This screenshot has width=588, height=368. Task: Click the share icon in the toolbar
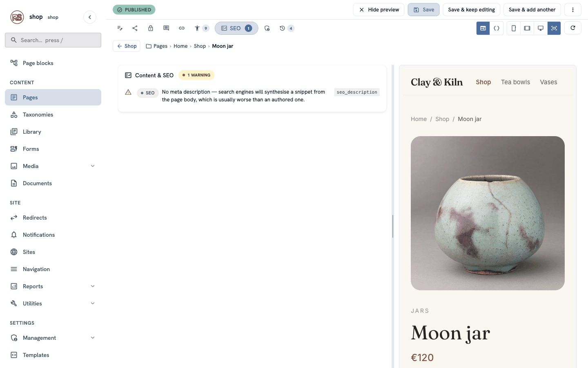(x=135, y=28)
